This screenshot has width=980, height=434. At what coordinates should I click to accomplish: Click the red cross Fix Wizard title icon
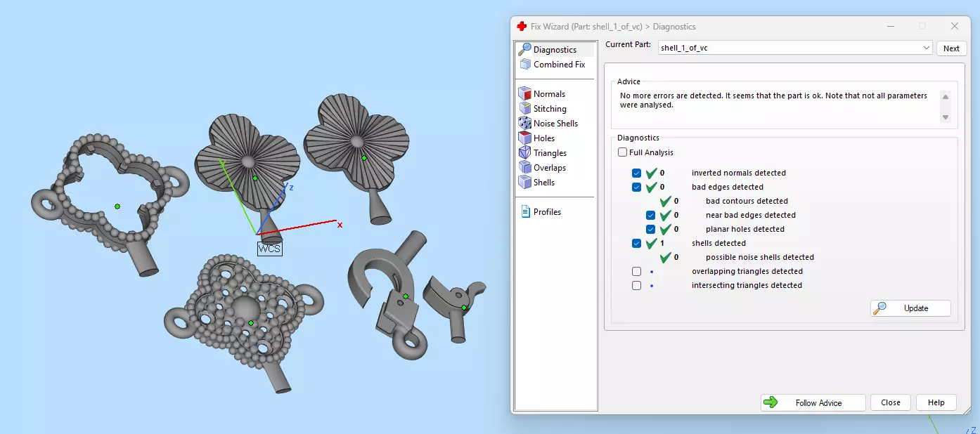pyautogui.click(x=522, y=27)
